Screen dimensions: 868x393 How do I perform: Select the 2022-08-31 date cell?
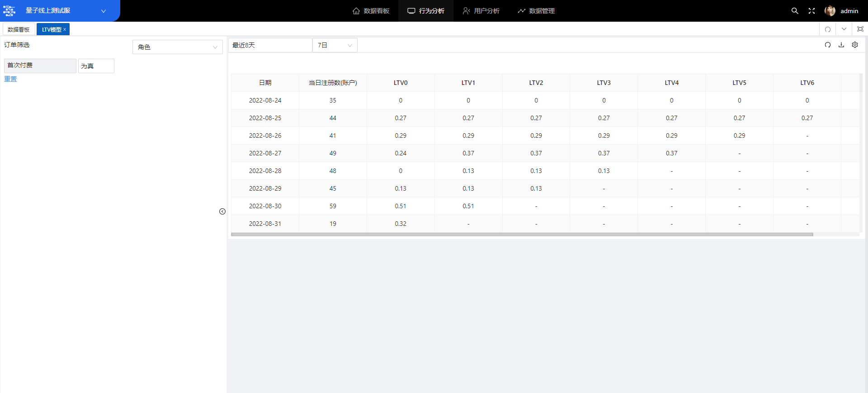265,224
